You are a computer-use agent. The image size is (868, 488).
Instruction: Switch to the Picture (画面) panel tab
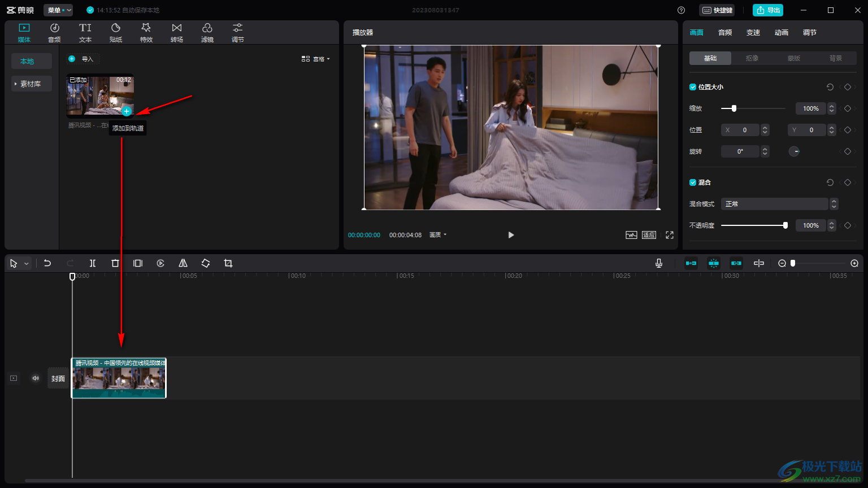[697, 33]
